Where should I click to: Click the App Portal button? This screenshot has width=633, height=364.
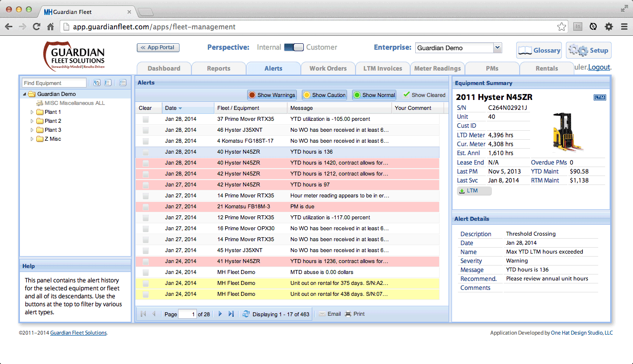point(158,47)
